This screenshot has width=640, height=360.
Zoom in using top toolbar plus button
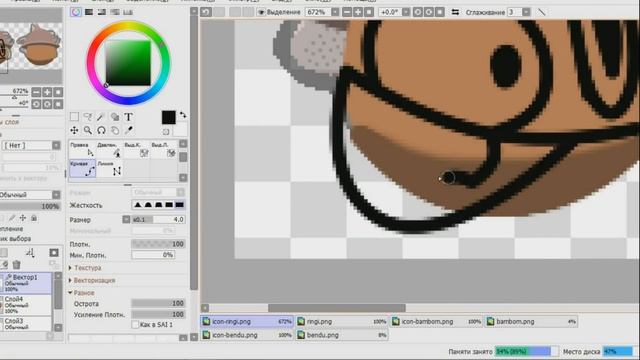[x=358, y=12]
